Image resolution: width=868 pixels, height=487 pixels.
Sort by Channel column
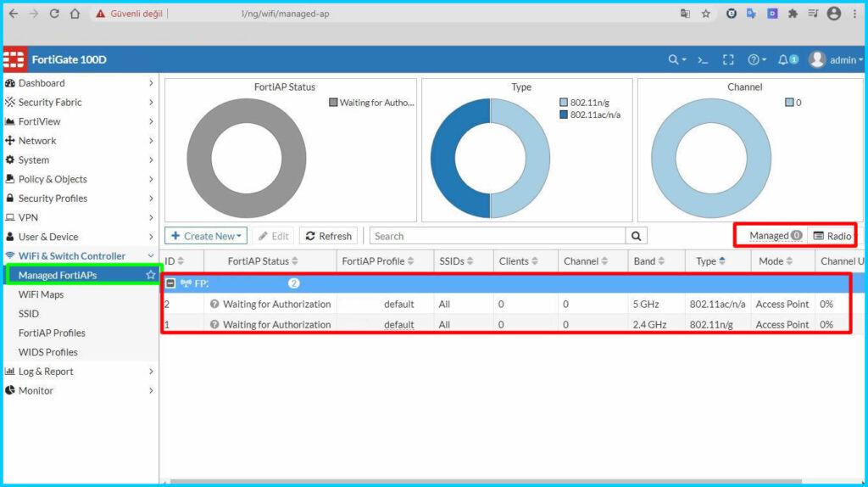586,261
